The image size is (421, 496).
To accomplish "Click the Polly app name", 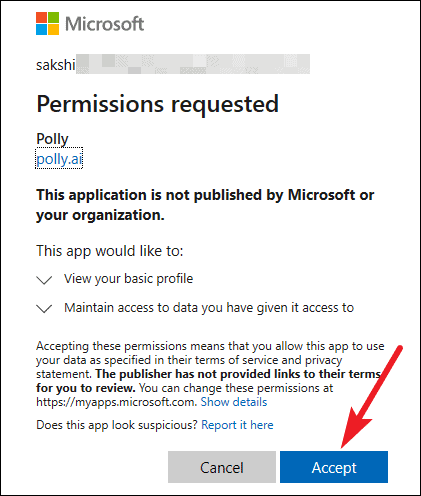I will [52, 139].
